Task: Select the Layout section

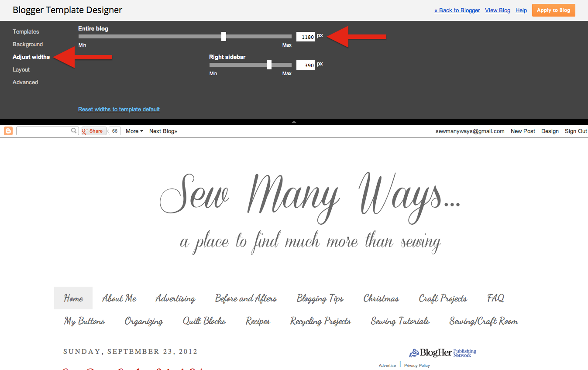Action: [21, 69]
